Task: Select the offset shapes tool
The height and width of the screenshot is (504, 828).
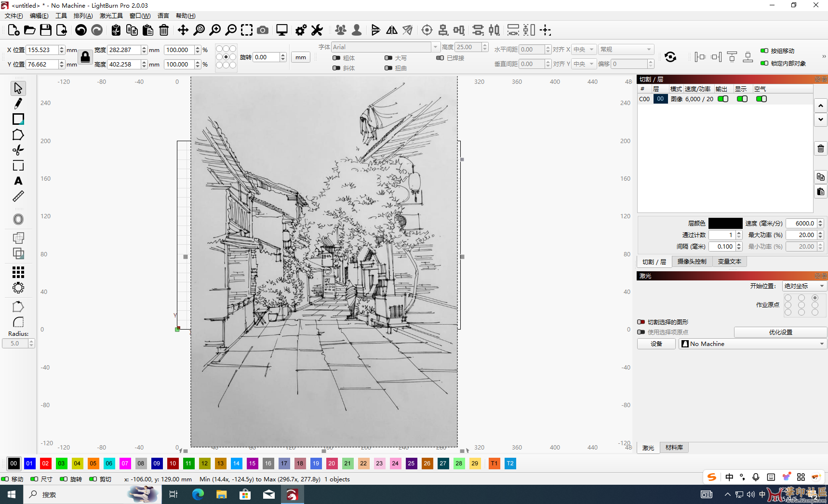Action: (18, 219)
